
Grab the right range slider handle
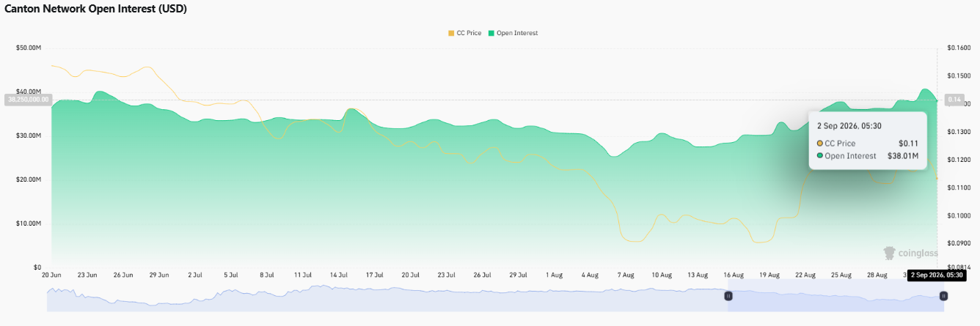[x=943, y=295]
